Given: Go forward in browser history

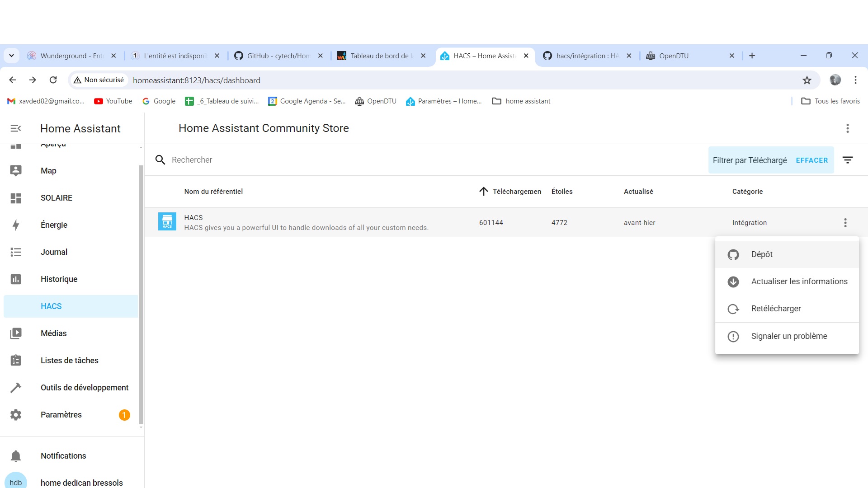Looking at the screenshot, I should point(33,80).
